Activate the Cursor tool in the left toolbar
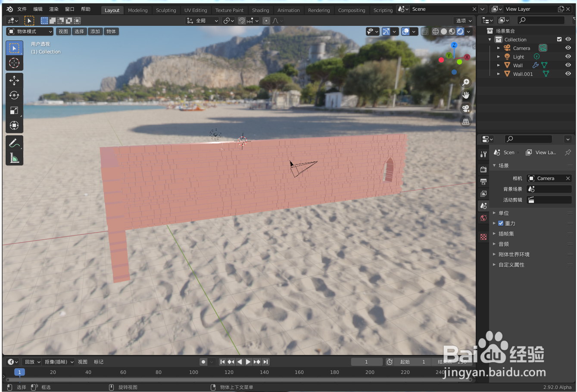577x392 pixels. point(14,63)
